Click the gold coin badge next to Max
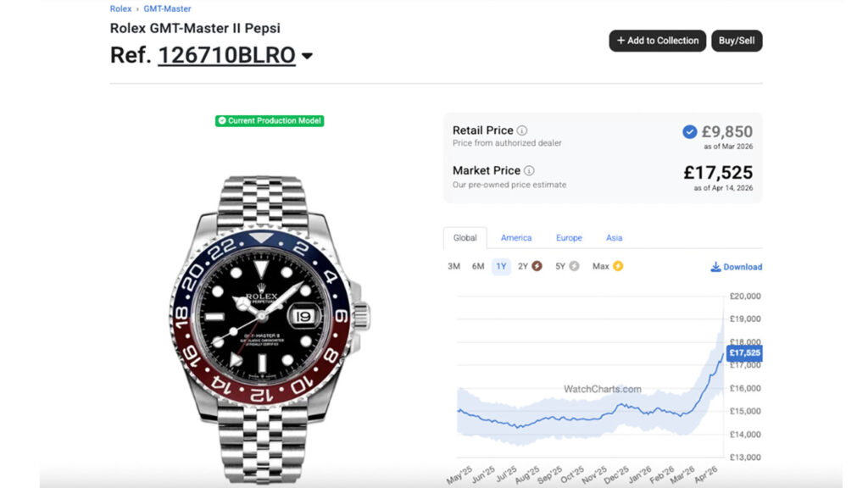868x488 pixels. coord(619,266)
